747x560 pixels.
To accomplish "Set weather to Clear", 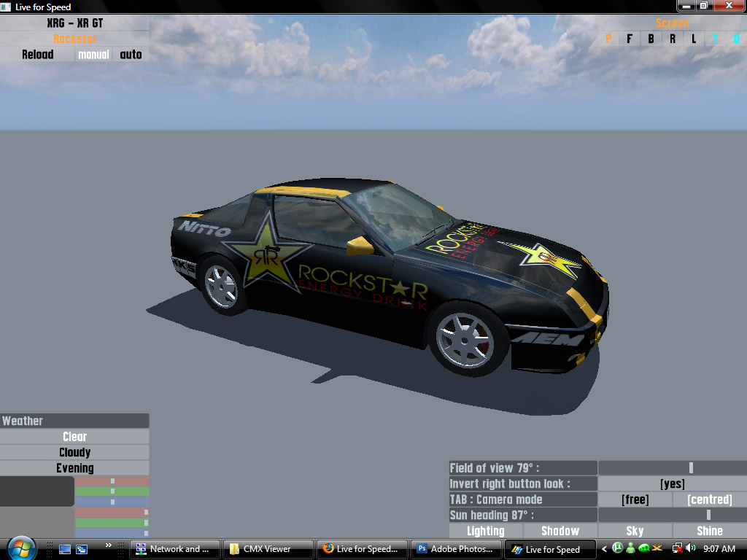I will 75,436.
